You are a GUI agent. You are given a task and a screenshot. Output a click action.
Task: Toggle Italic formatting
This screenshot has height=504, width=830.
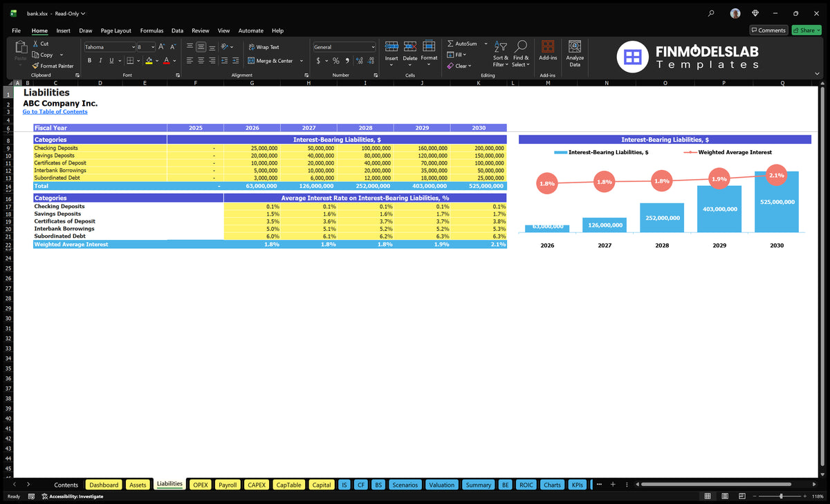pyautogui.click(x=100, y=61)
